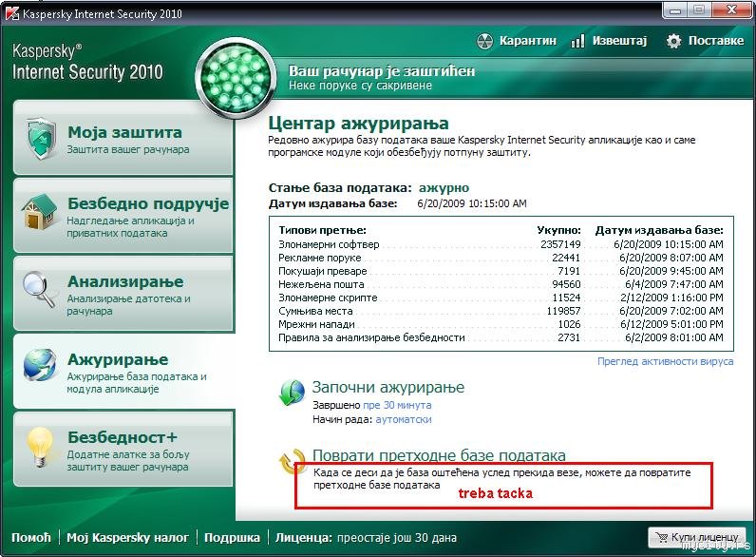Open Мој Kaspersky налог
The width and height of the screenshot is (756, 557).
pos(127,537)
